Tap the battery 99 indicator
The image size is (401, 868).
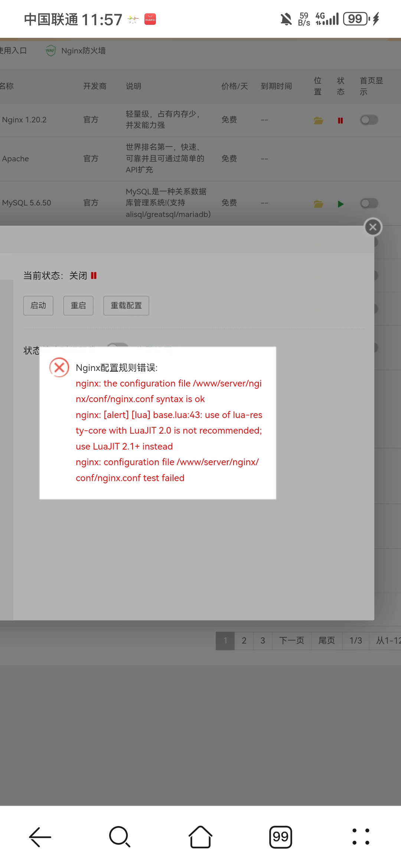tap(356, 19)
